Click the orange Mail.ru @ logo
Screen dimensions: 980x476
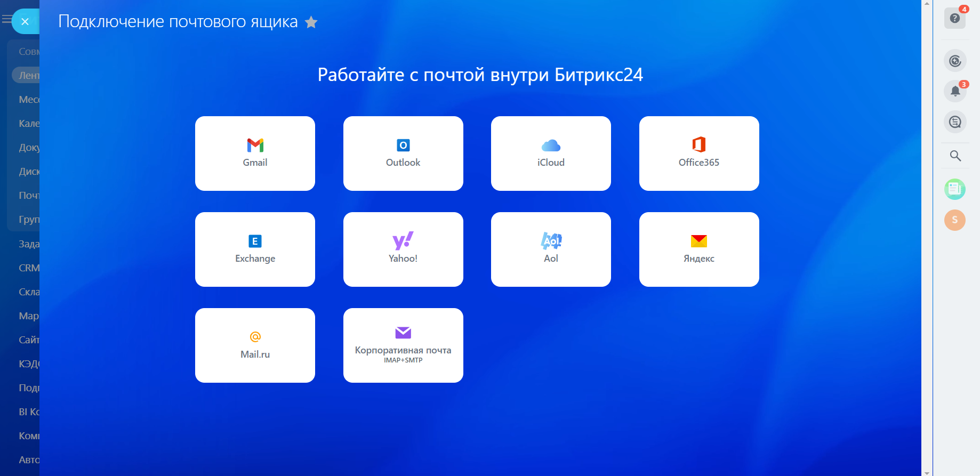point(255,336)
